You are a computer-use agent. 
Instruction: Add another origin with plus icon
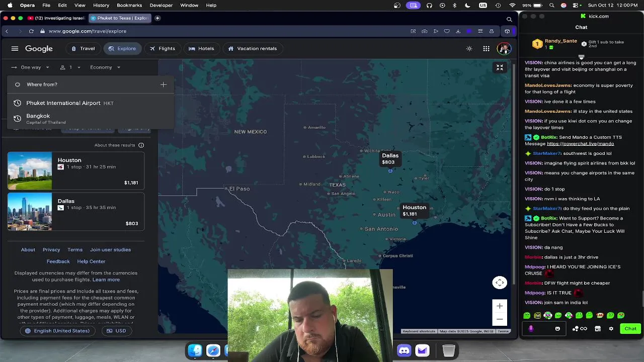[164, 84]
